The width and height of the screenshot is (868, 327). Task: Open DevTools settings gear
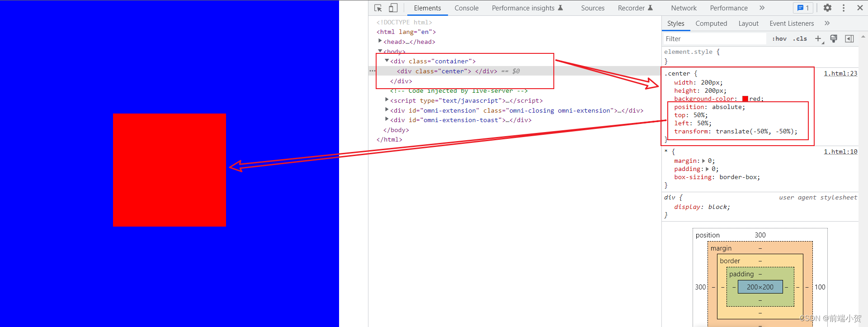click(827, 8)
